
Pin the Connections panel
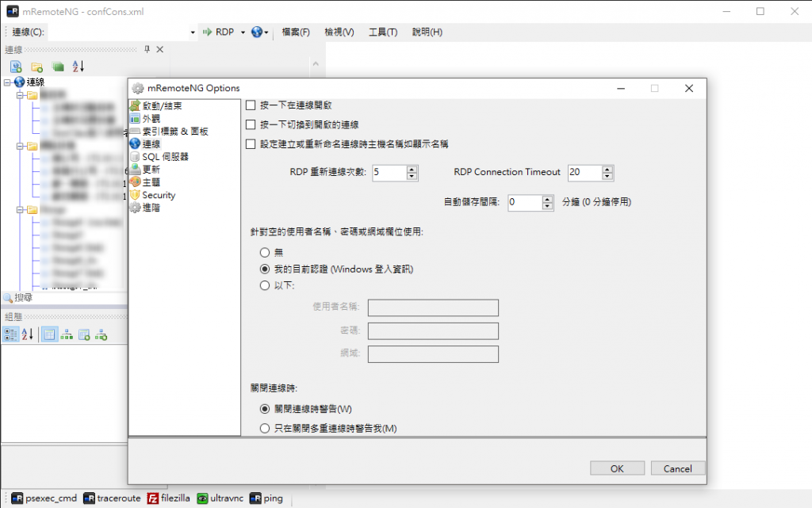coord(147,49)
